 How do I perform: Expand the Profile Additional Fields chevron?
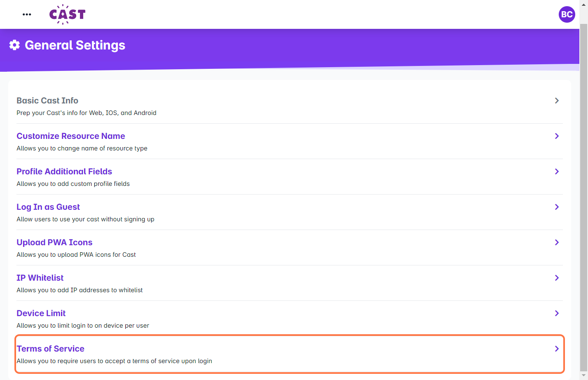pyautogui.click(x=557, y=171)
